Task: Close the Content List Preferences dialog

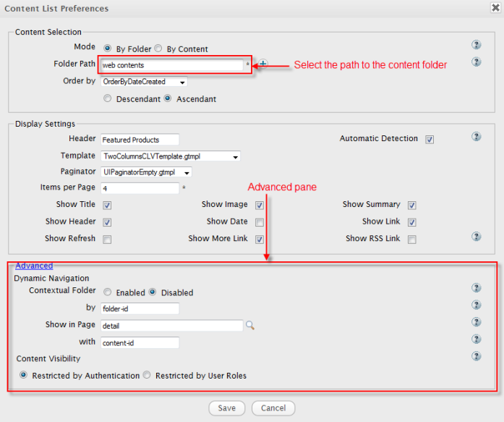Action: (x=493, y=9)
